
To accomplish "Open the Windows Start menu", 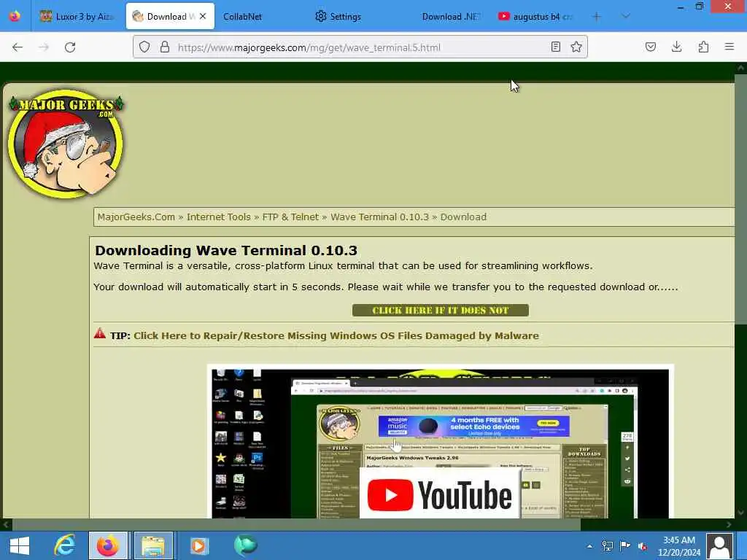I will click(20, 545).
